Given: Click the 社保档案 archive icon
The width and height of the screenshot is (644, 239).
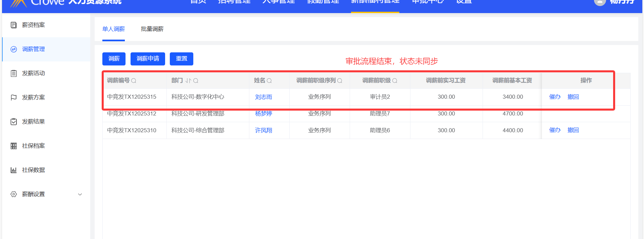Looking at the screenshot, I should [14, 146].
